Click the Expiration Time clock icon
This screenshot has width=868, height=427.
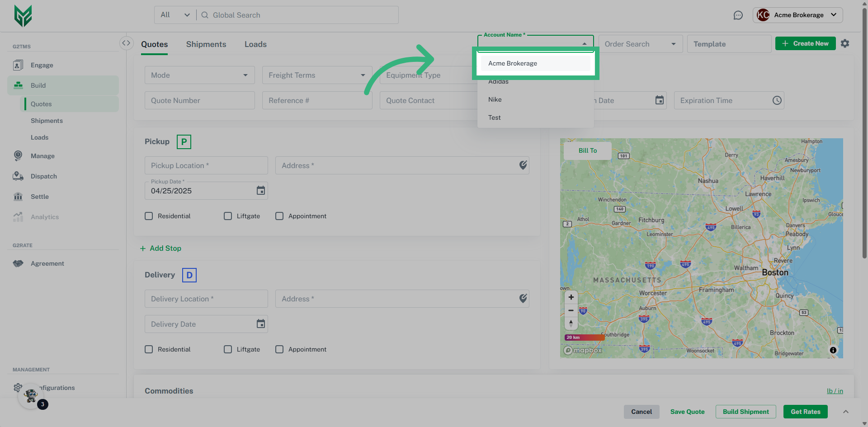click(777, 100)
